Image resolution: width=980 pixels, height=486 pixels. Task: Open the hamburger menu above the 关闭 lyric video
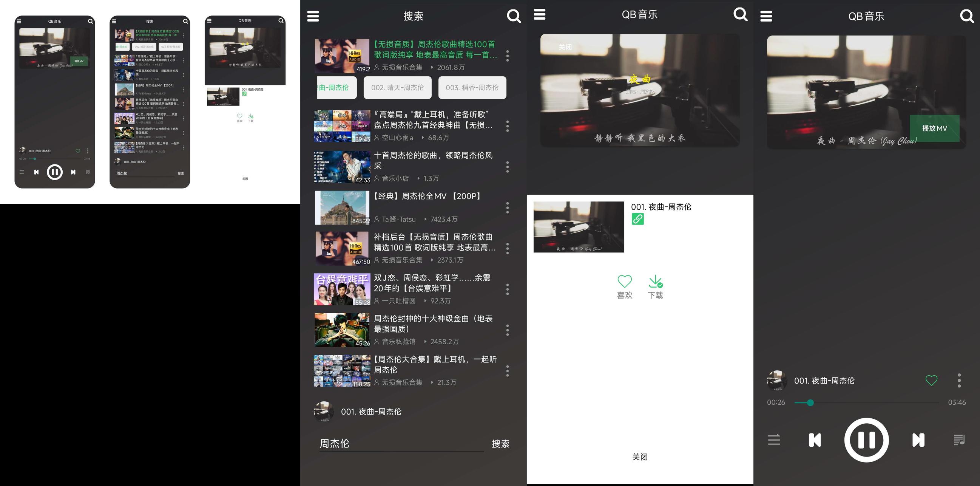point(539,14)
